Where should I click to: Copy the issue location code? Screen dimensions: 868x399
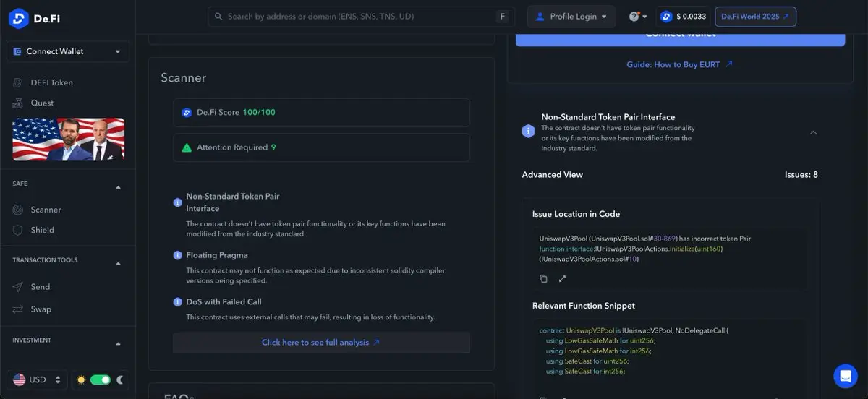(544, 278)
